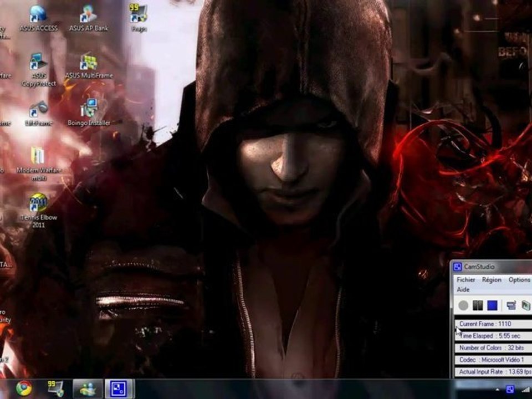
Task: Open the Options menu in CamStudio
Action: 519,279
